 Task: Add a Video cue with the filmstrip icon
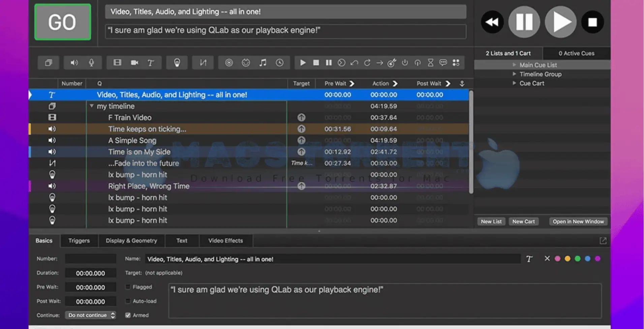click(117, 63)
